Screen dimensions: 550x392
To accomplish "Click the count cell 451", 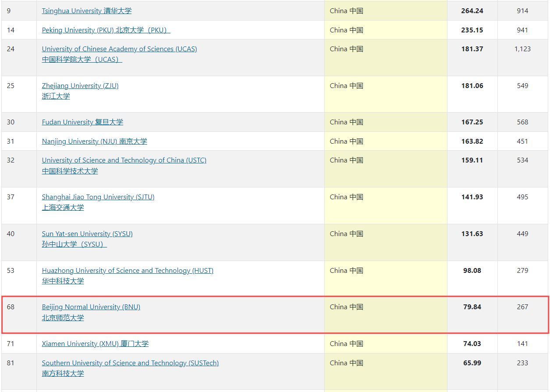I will [522, 141].
